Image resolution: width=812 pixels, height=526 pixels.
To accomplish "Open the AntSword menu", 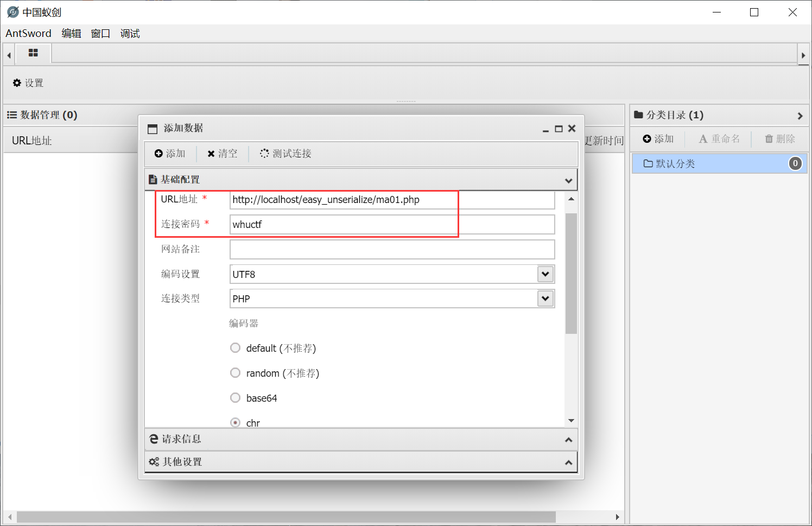I will point(28,33).
